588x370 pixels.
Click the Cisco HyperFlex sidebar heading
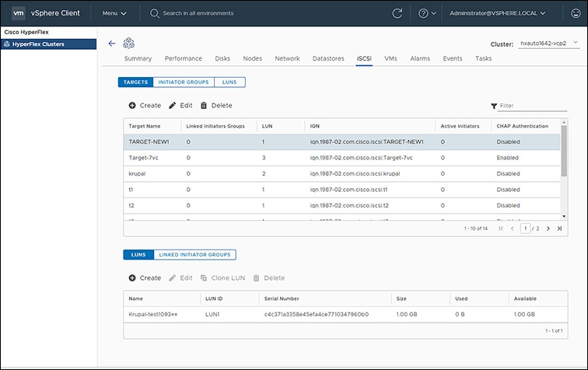(x=26, y=32)
